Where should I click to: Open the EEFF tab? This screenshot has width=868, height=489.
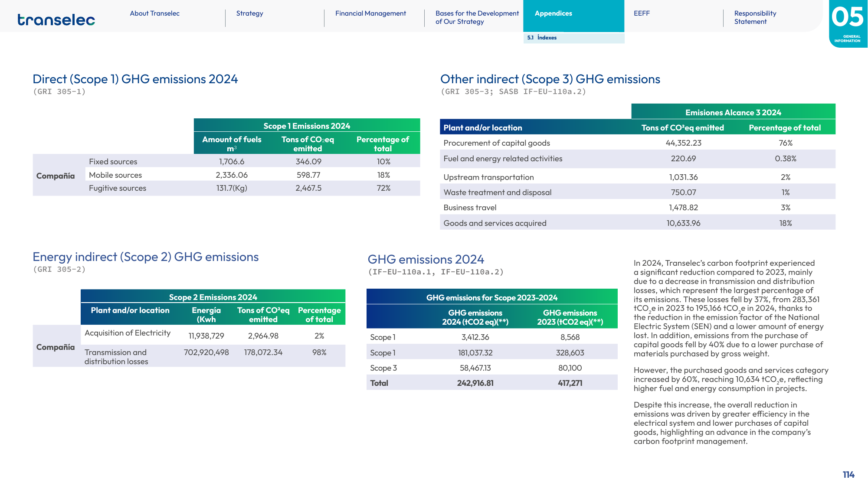(642, 13)
